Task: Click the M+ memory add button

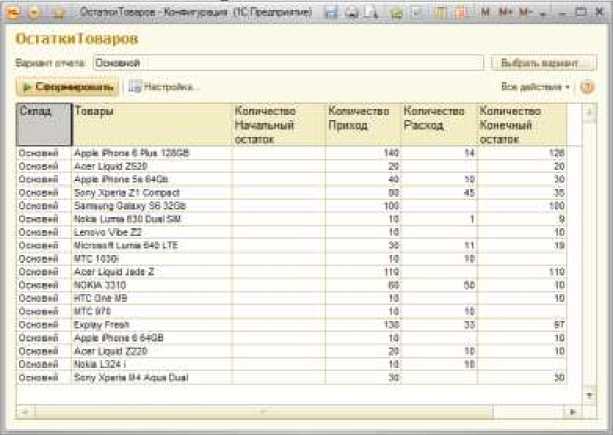Action: click(x=505, y=13)
